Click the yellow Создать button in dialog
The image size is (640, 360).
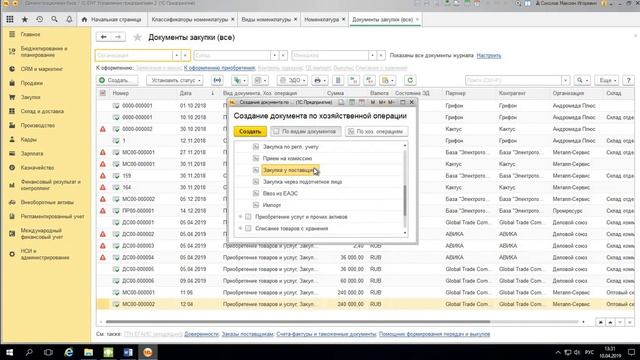click(250, 131)
